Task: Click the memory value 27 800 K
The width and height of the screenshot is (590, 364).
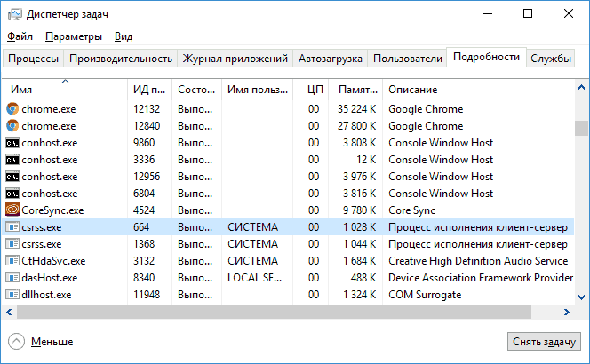Action: tap(356, 126)
